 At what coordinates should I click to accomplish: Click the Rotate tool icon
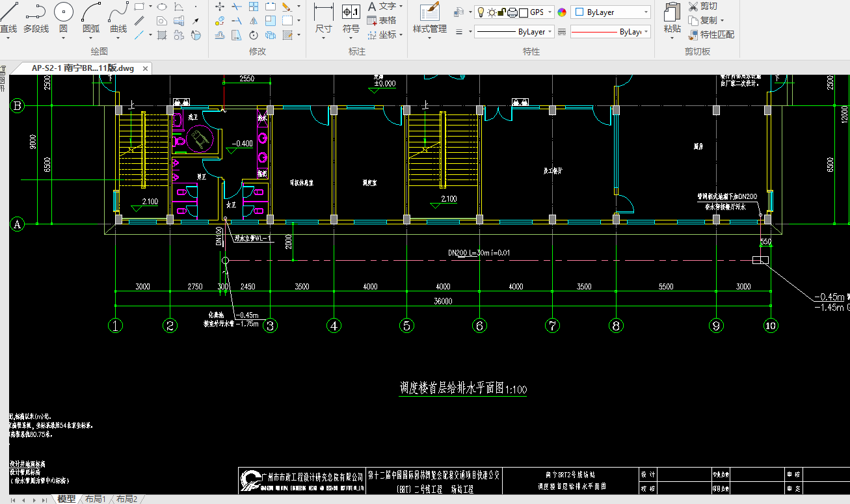pos(254,35)
